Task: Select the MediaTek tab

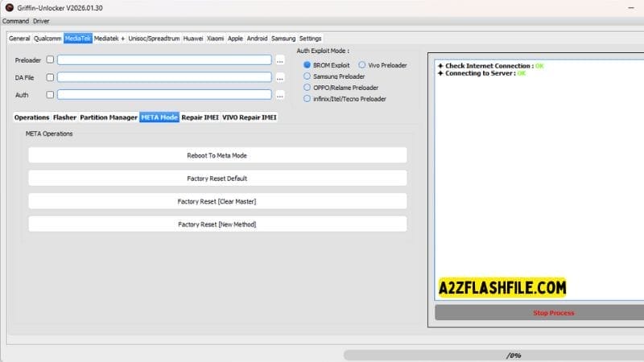Action: coord(77,38)
